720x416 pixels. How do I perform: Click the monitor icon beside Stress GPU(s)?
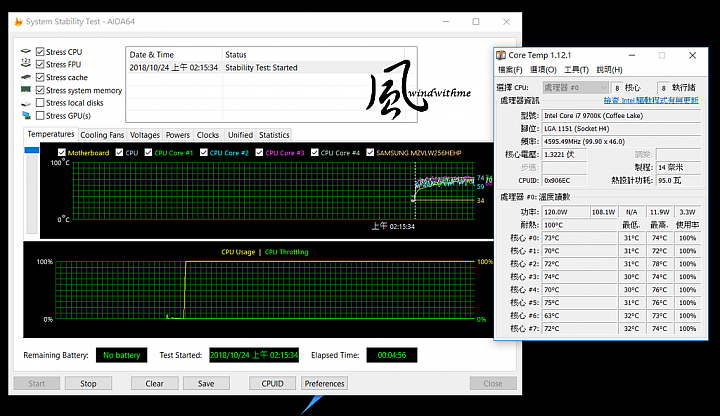pyautogui.click(x=26, y=115)
